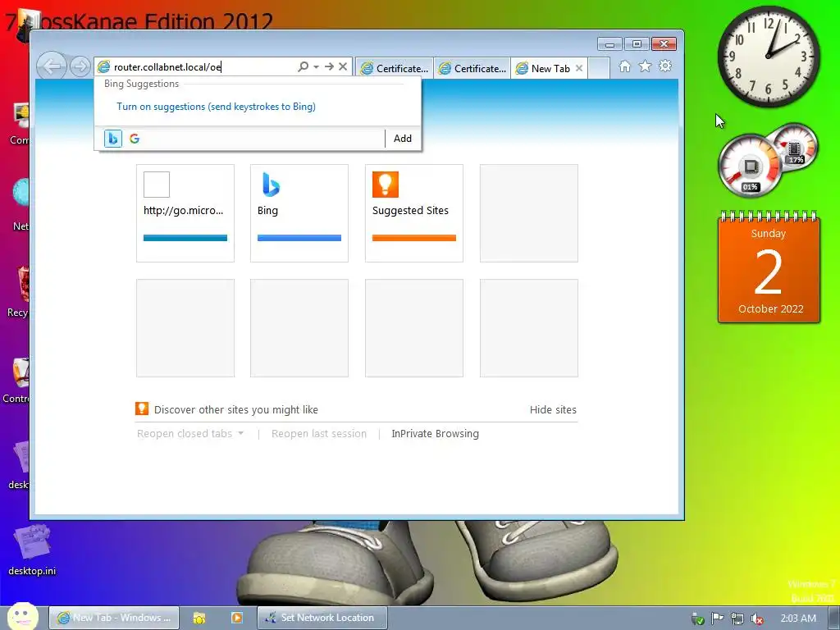Image resolution: width=840 pixels, height=630 pixels.
Task: Select the New Tab tab
Action: point(544,68)
